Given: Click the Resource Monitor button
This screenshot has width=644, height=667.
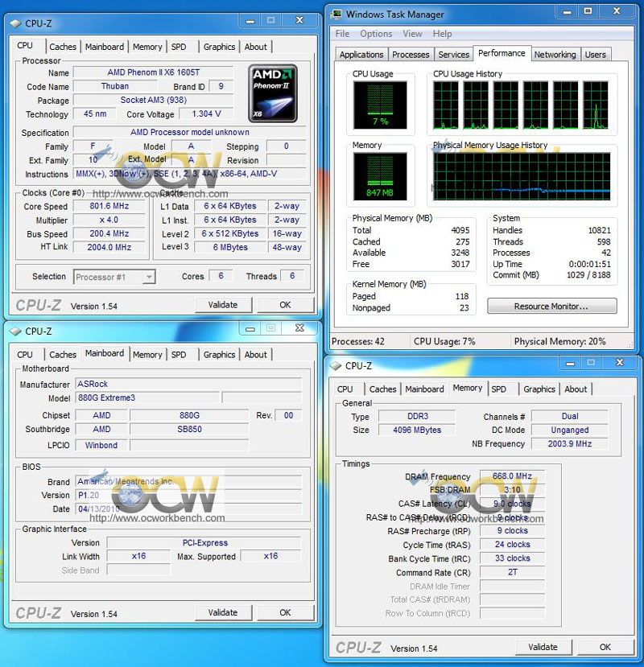Looking at the screenshot, I should click(x=551, y=307).
